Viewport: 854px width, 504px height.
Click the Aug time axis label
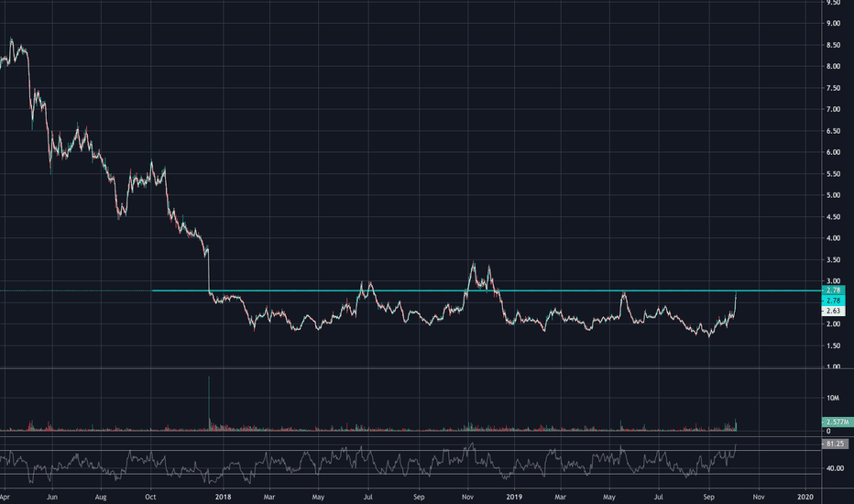pyautogui.click(x=101, y=497)
